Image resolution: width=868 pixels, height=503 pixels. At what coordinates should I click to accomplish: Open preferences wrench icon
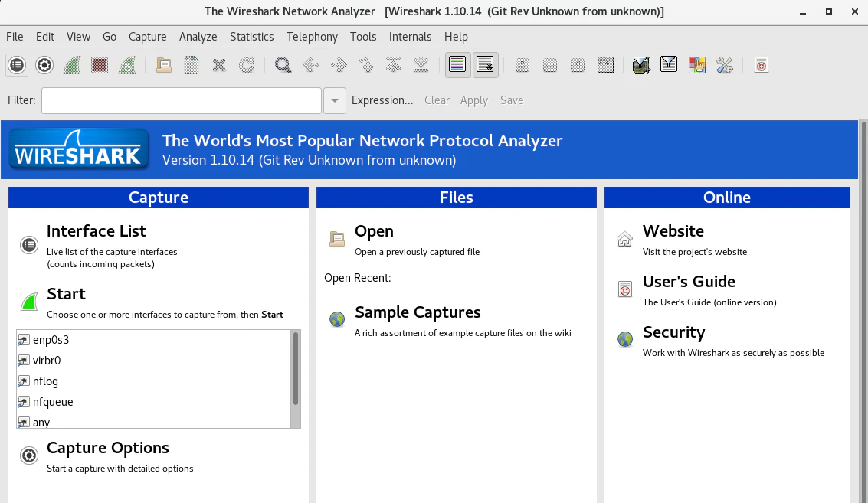[725, 65]
